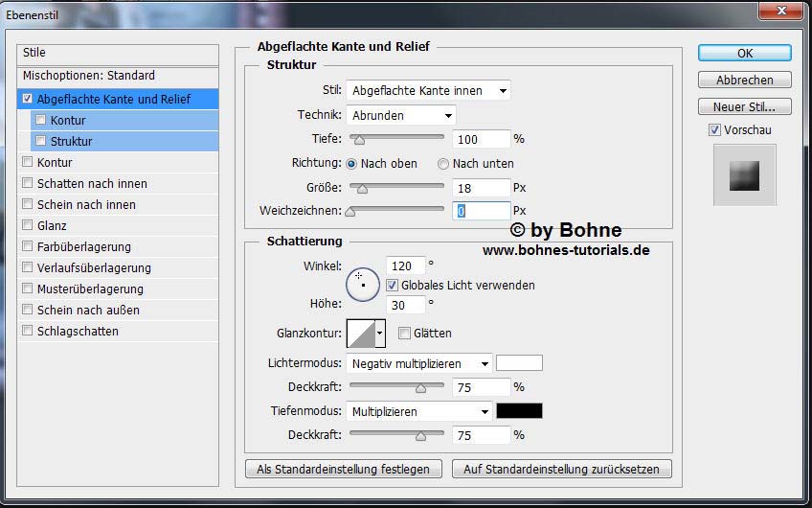Click the Glanzkontur contour preview thumbnail
The height and width of the screenshot is (508, 812).
pyautogui.click(x=360, y=333)
